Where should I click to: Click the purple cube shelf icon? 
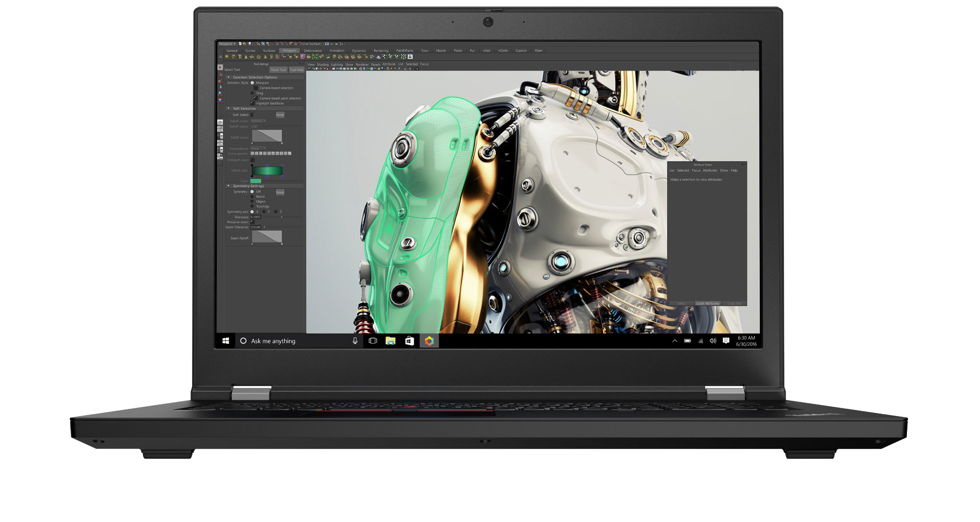coord(302,57)
